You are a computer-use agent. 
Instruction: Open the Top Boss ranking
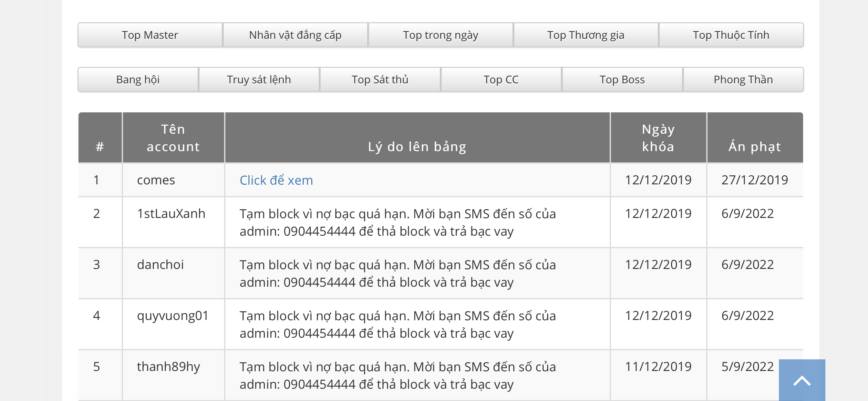pyautogui.click(x=622, y=79)
